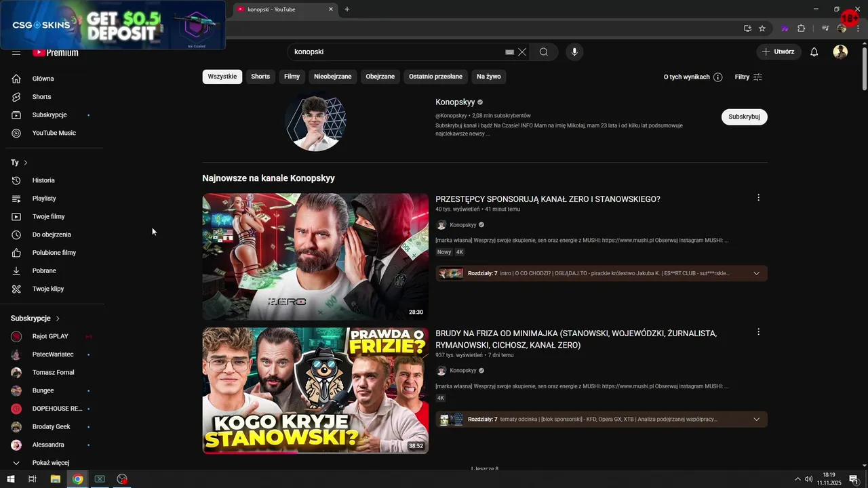The image size is (868, 488).
Task: Select the Na żywo filter chip
Action: pyautogui.click(x=489, y=77)
